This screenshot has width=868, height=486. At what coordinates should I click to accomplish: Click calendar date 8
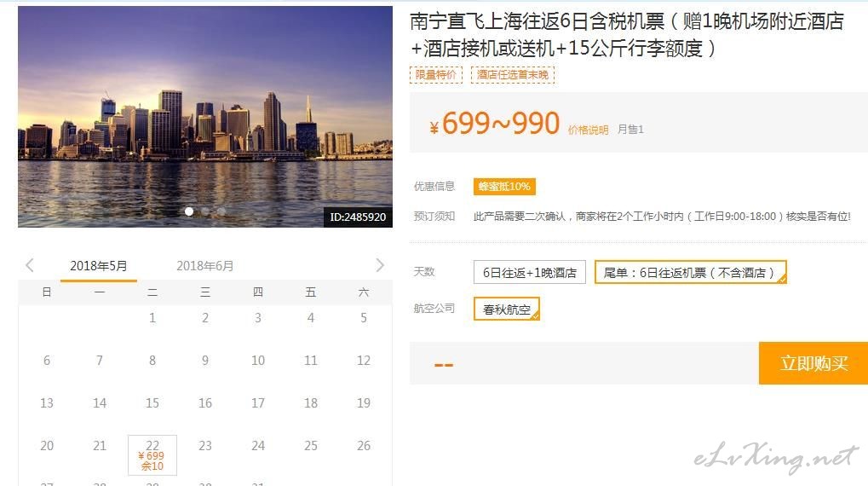click(152, 360)
